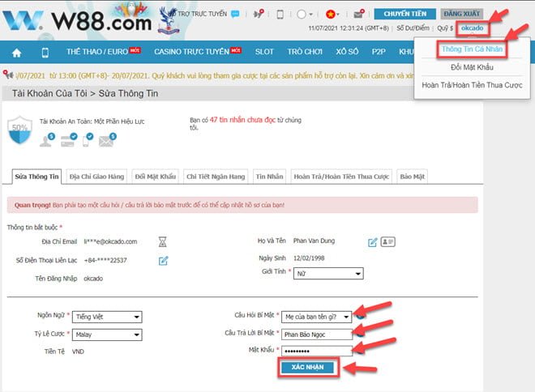Click the email verification status icon
Screen dimensions: 535x392
[x=108, y=140]
